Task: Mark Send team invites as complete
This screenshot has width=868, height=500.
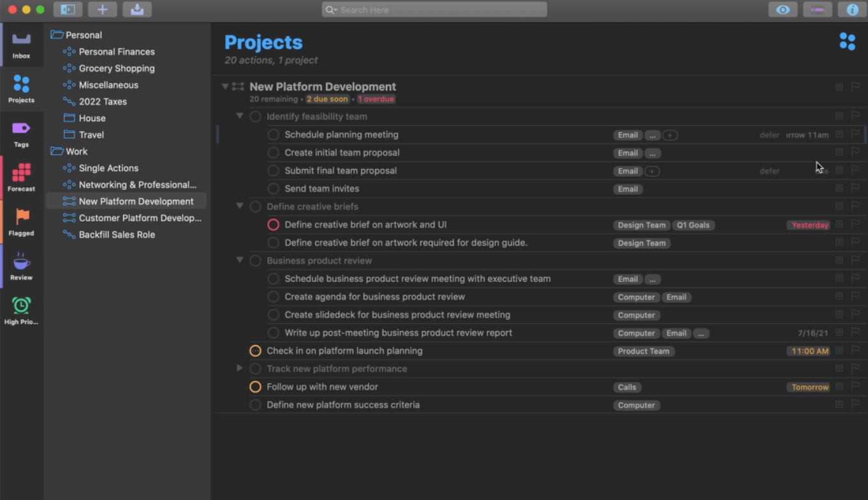Action: pos(274,189)
